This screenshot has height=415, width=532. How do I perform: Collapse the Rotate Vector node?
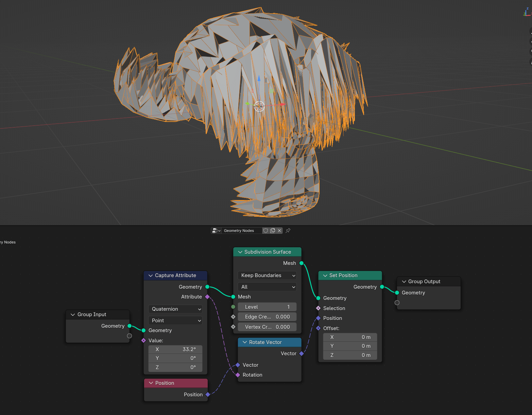(x=245, y=342)
